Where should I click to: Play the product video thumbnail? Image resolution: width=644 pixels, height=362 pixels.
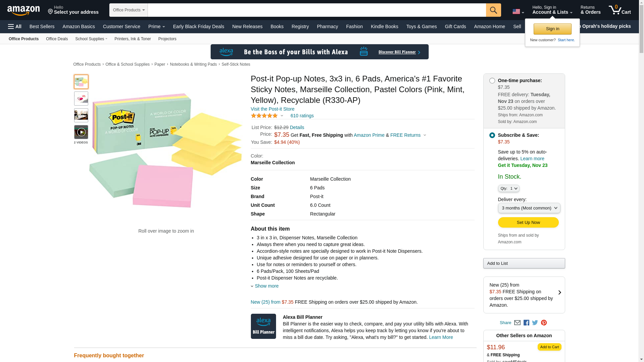[x=81, y=132]
